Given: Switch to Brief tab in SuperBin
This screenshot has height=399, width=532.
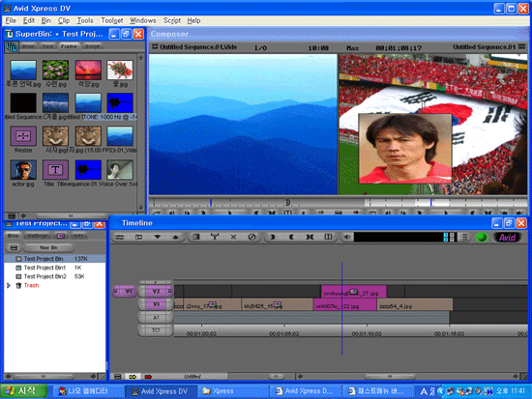Looking at the screenshot, I should (29, 46).
